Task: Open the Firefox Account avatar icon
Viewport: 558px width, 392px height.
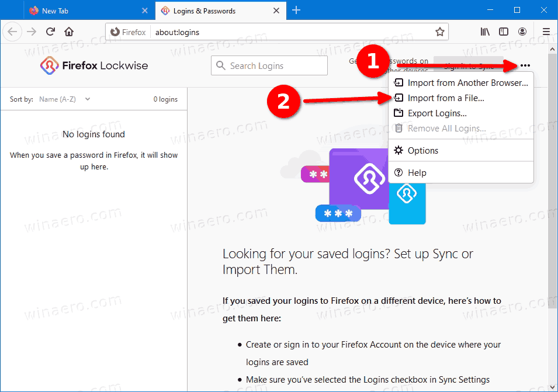Action: [x=522, y=32]
